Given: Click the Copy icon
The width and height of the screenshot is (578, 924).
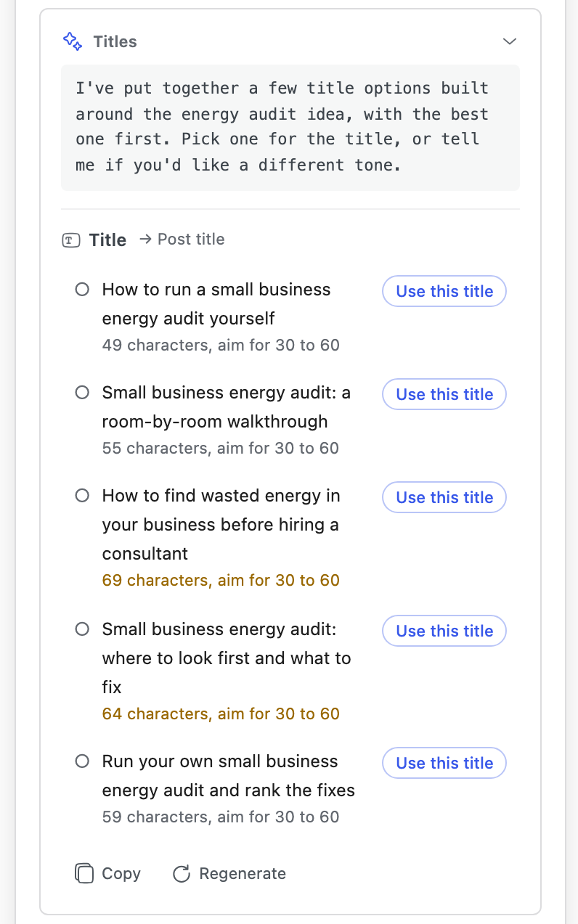Looking at the screenshot, I should click(x=84, y=873).
